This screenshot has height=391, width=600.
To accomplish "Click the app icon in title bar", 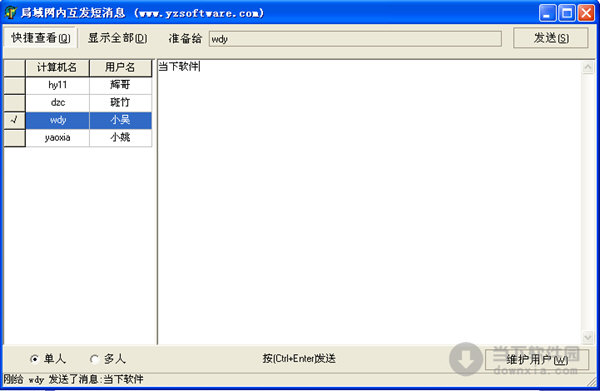I will pos(10,13).
